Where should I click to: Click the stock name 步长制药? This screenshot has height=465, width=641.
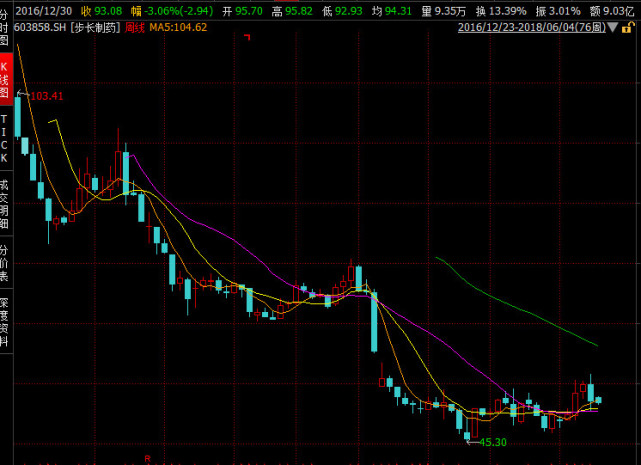coord(95,28)
